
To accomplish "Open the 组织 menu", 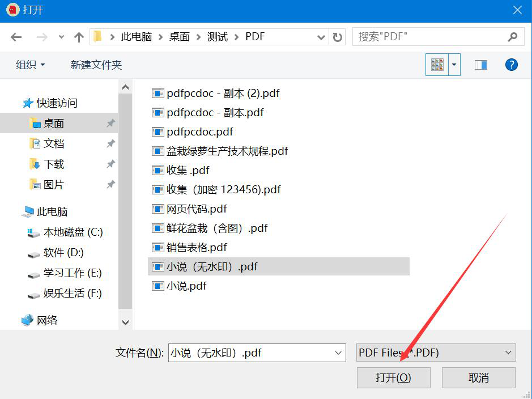I will (x=30, y=65).
